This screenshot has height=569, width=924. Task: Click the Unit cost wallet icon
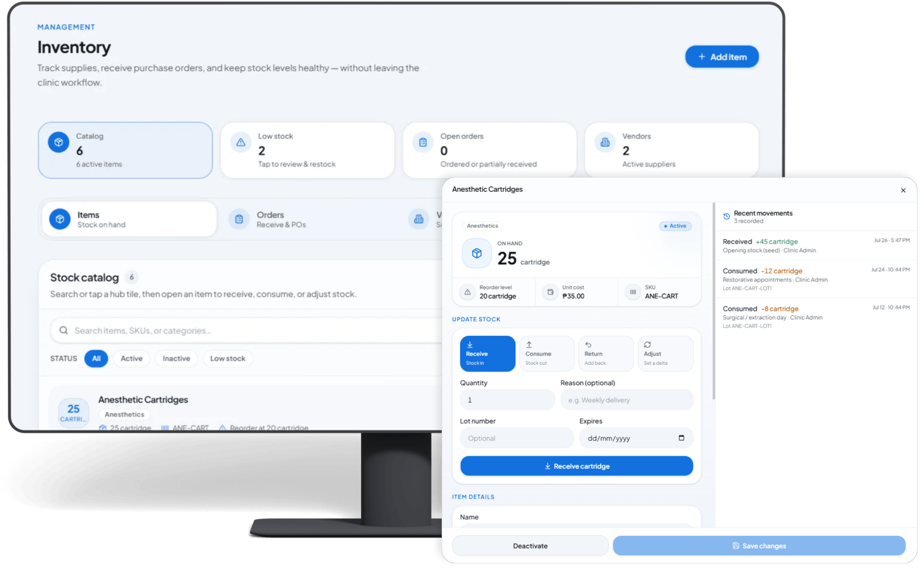point(550,292)
